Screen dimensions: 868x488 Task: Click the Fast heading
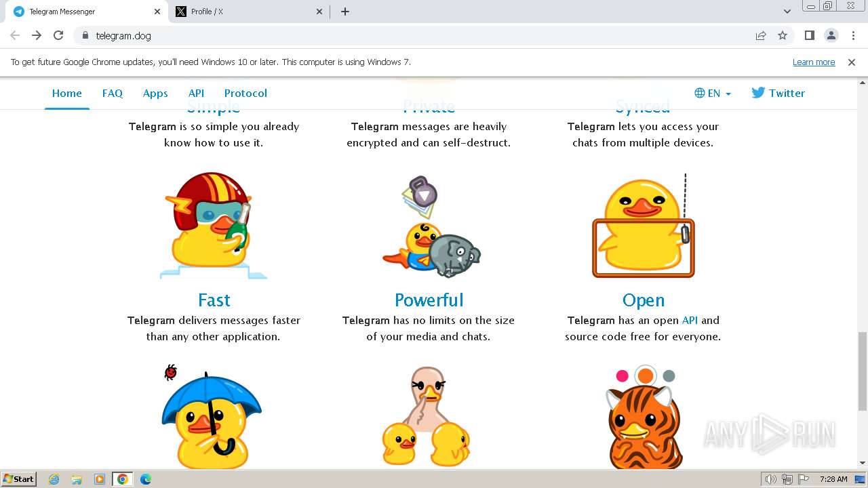214,300
